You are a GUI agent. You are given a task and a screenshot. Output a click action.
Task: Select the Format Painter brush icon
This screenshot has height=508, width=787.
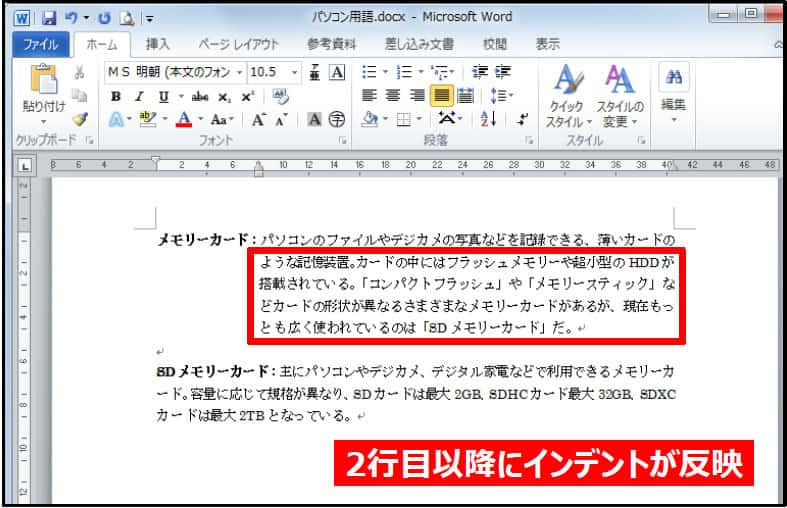(x=79, y=118)
